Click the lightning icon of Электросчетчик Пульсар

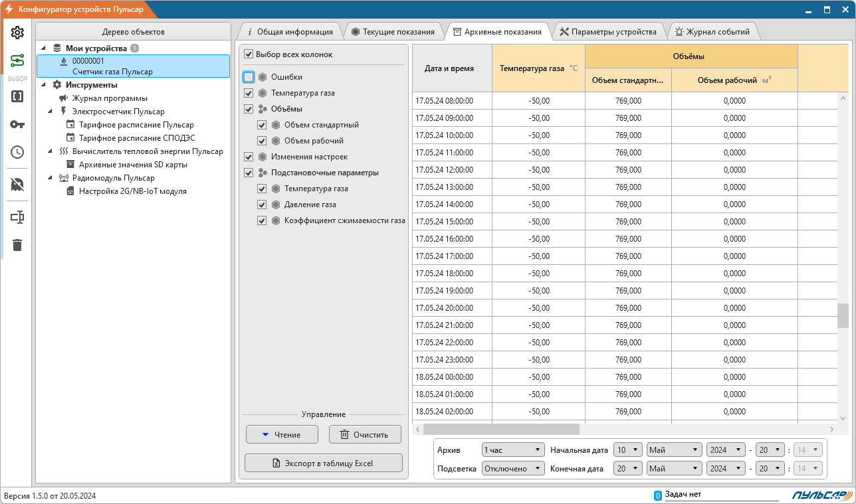[x=64, y=112]
